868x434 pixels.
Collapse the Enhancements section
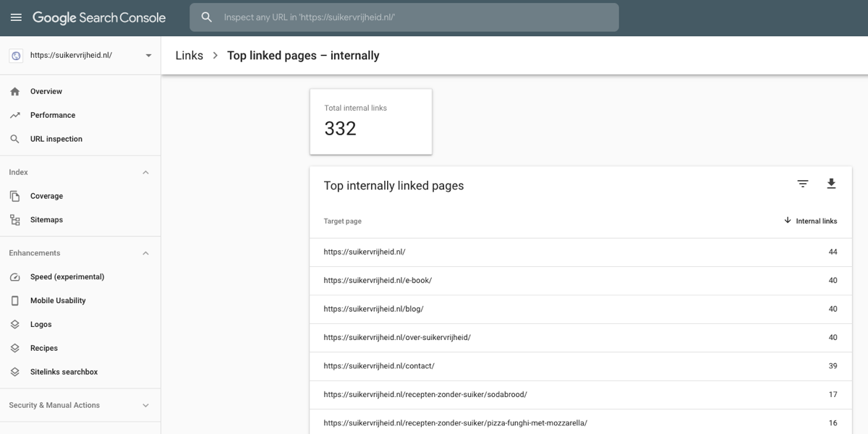[145, 254]
